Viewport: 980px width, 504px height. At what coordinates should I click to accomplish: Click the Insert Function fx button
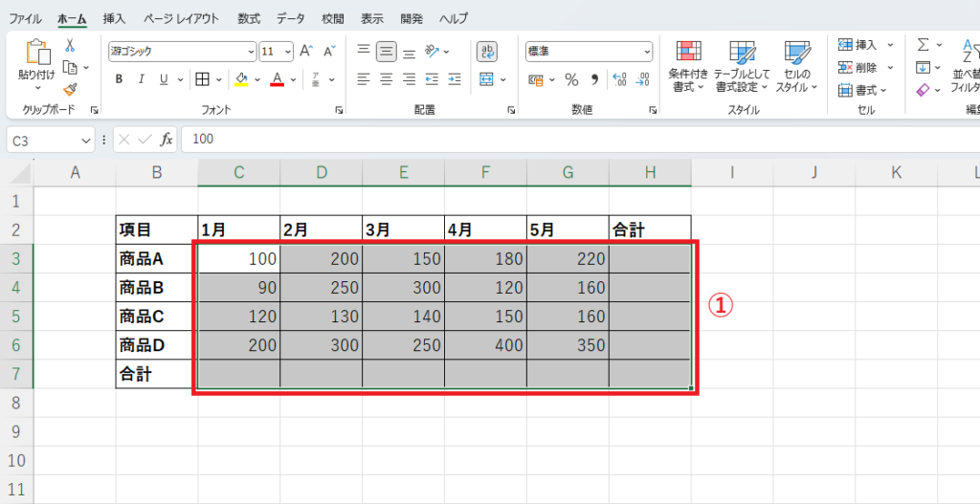point(167,140)
